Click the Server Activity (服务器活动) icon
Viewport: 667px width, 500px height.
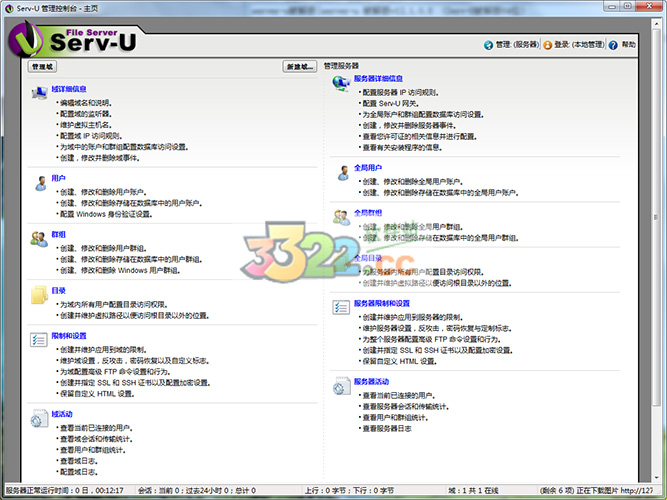(340, 386)
